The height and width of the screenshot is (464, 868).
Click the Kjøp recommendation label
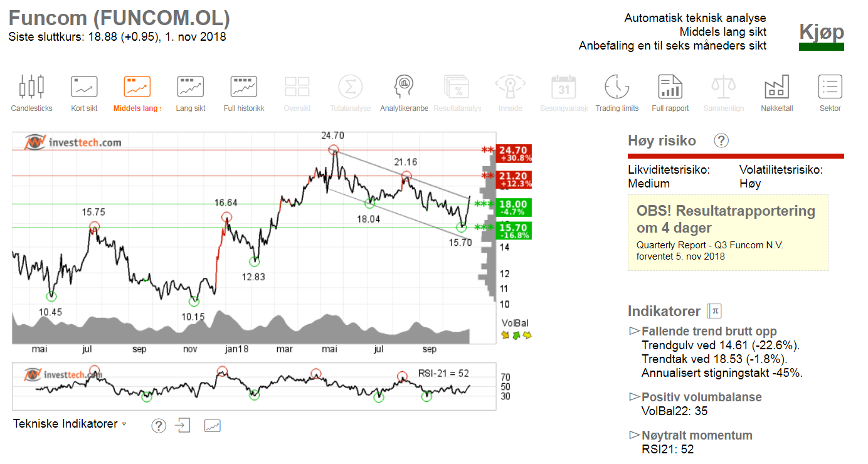(x=821, y=32)
